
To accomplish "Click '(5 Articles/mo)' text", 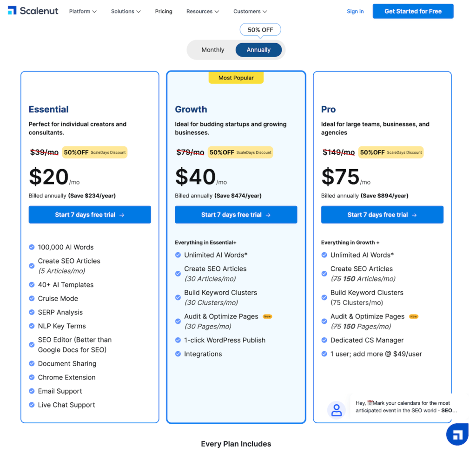I will [x=62, y=271].
